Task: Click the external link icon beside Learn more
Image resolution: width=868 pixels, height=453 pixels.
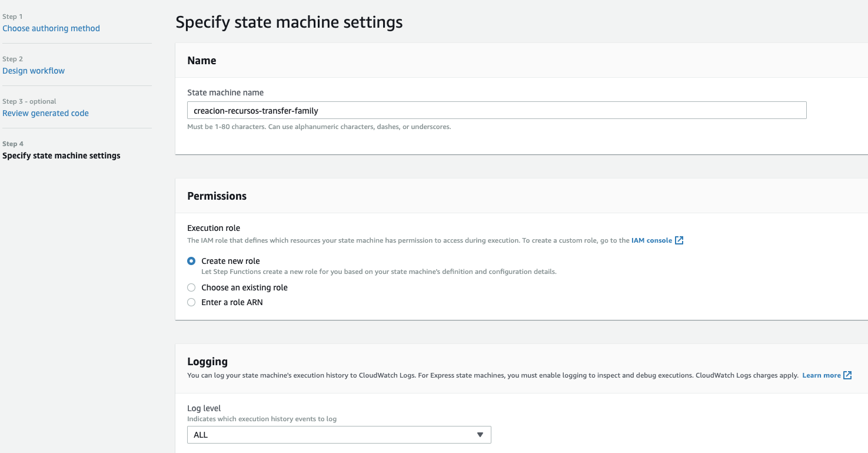Action: point(847,375)
